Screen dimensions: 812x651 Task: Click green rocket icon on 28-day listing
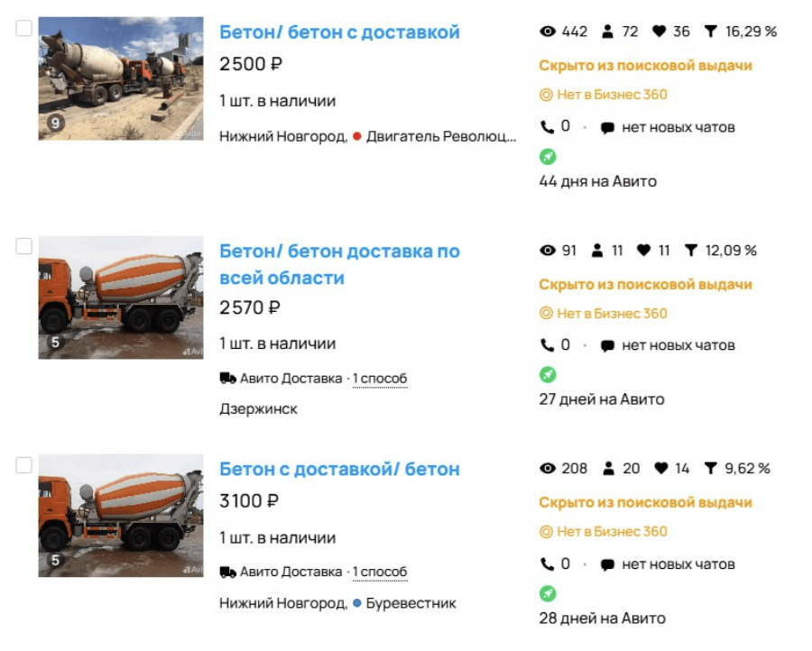(x=548, y=593)
